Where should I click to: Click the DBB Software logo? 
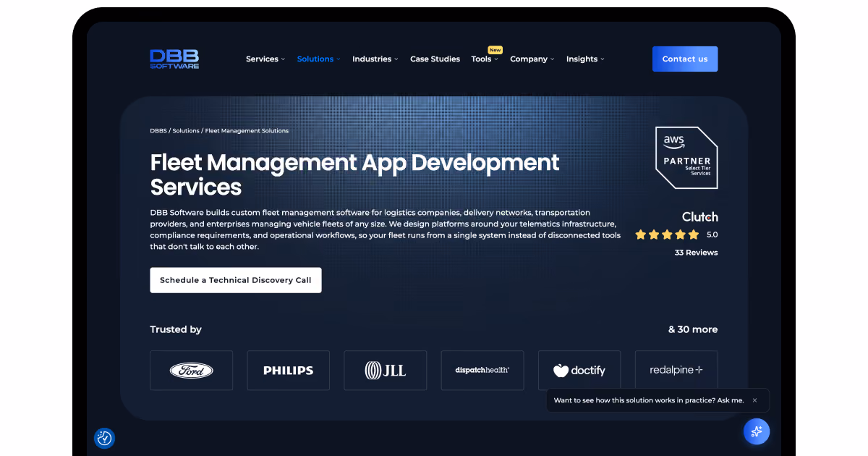(x=174, y=59)
